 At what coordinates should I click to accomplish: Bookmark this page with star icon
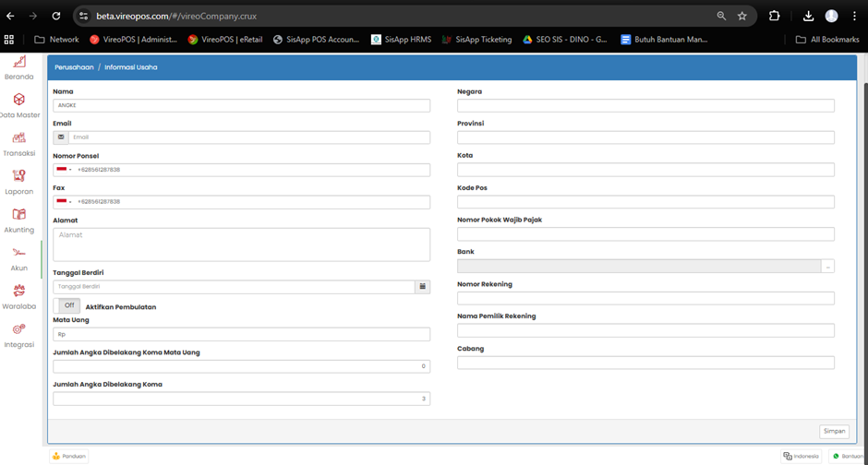click(741, 16)
